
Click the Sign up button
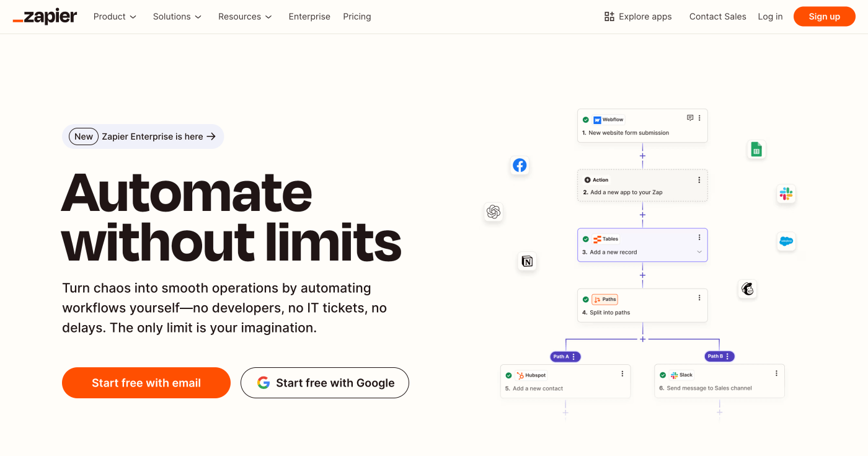point(825,17)
